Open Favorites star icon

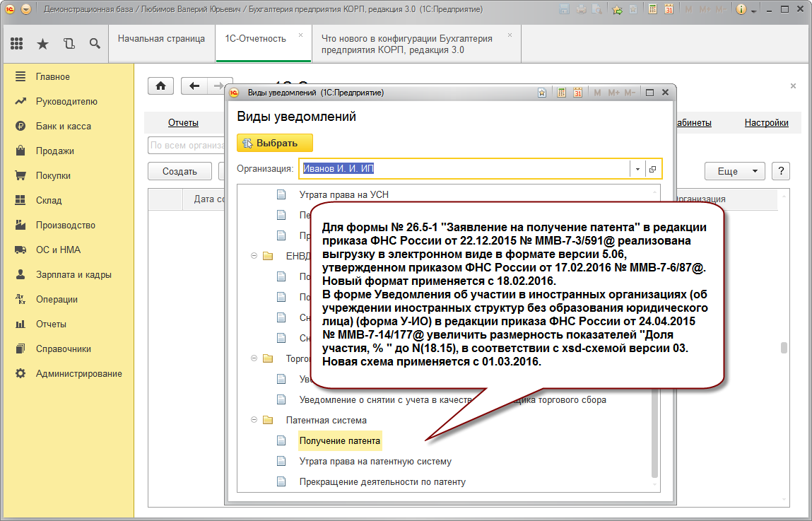click(x=42, y=44)
